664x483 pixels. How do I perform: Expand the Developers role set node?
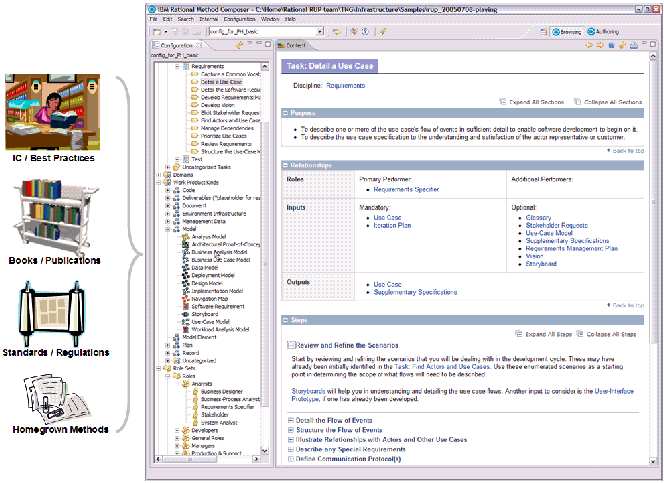click(177, 430)
